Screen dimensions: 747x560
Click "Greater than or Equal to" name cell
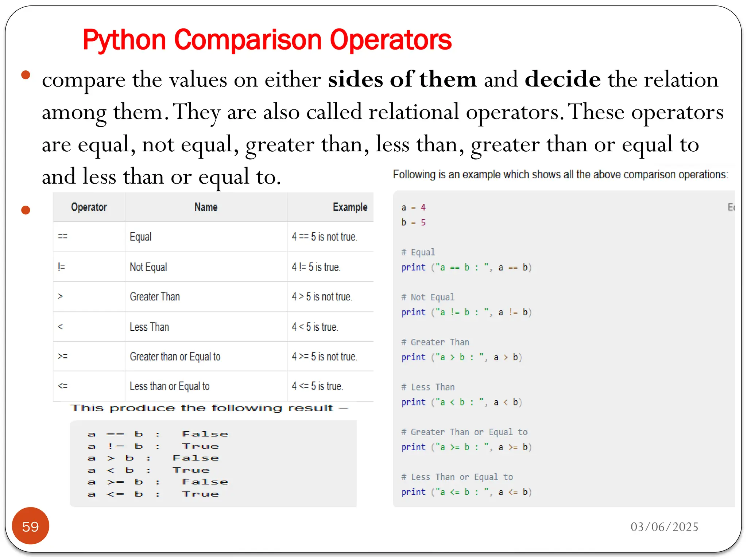(x=206, y=356)
